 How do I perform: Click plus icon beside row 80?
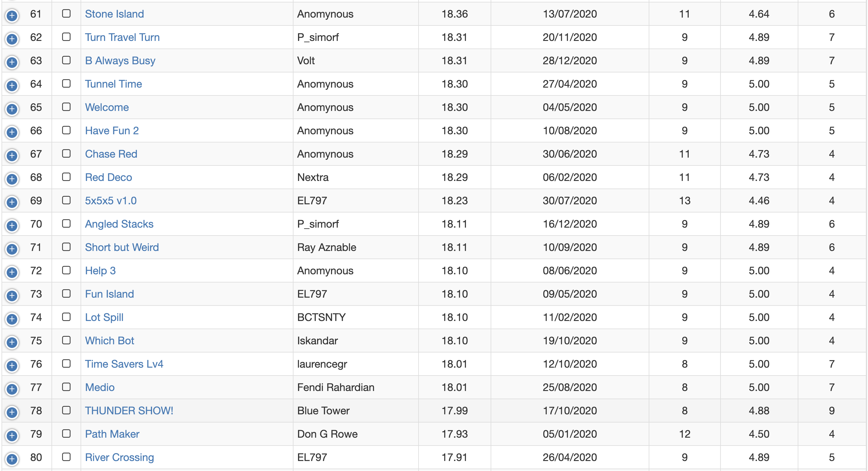click(12, 459)
